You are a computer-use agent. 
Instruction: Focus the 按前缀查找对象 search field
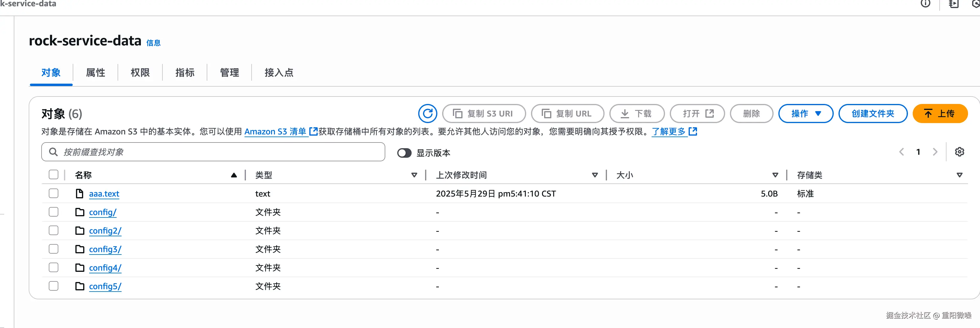point(213,152)
